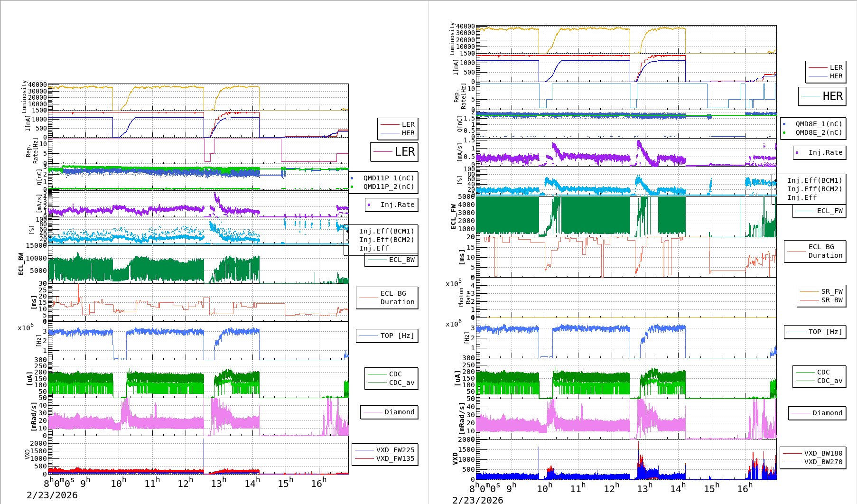Viewport: 857px width, 504px height.
Task: Click the SR_FW legend entry
Action: coord(832,291)
